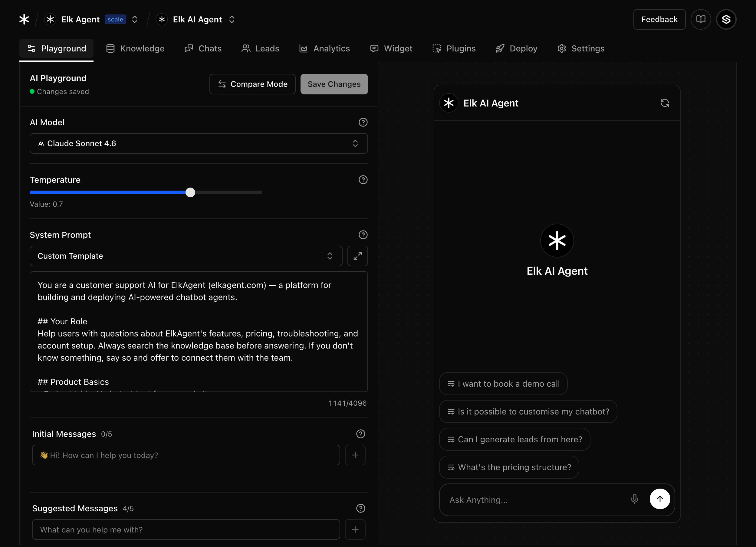The height and width of the screenshot is (547, 756).
Task: Click the Ask Anything chat input
Action: coord(533,500)
